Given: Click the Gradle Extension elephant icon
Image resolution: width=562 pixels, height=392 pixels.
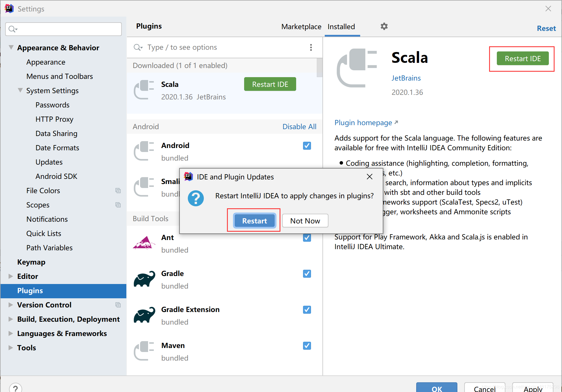Looking at the screenshot, I should click(x=144, y=315).
